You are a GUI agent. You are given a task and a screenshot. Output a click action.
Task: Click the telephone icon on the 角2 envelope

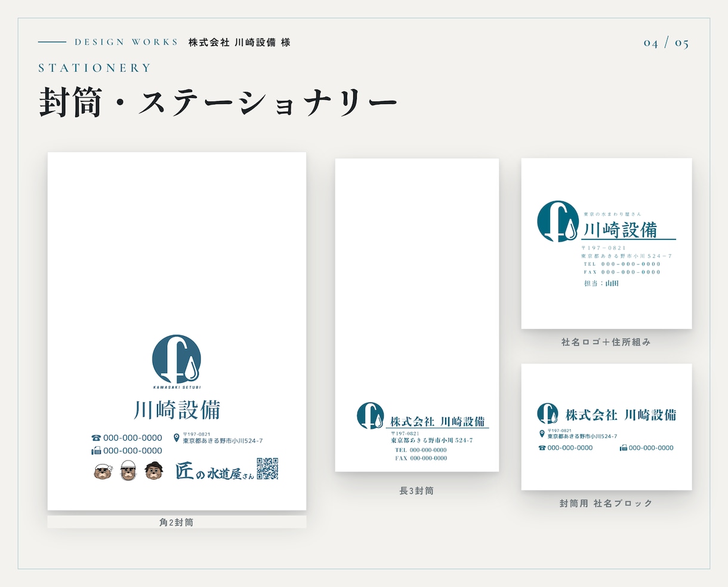click(96, 438)
